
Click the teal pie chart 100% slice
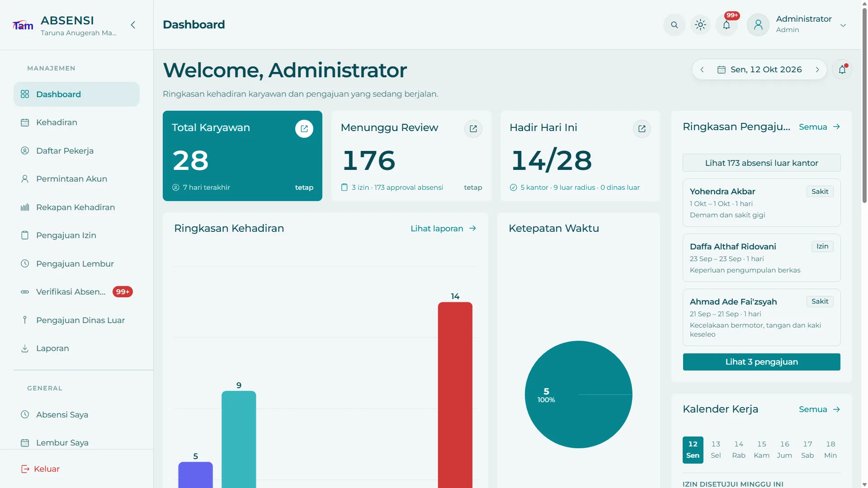point(578,394)
